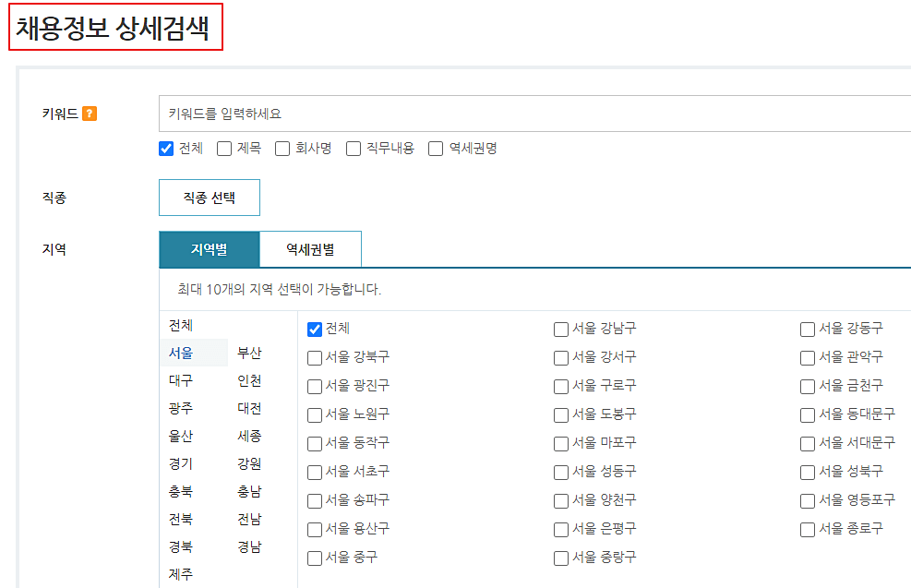Select 충남 region
The height and width of the screenshot is (588, 911).
point(249,491)
